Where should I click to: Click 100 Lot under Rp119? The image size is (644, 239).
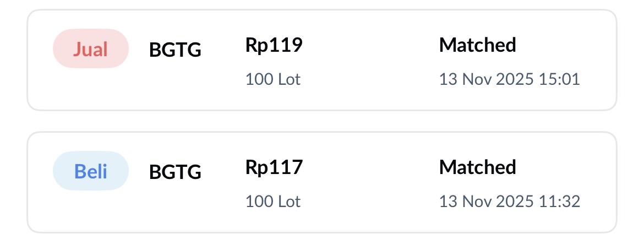pyautogui.click(x=273, y=79)
